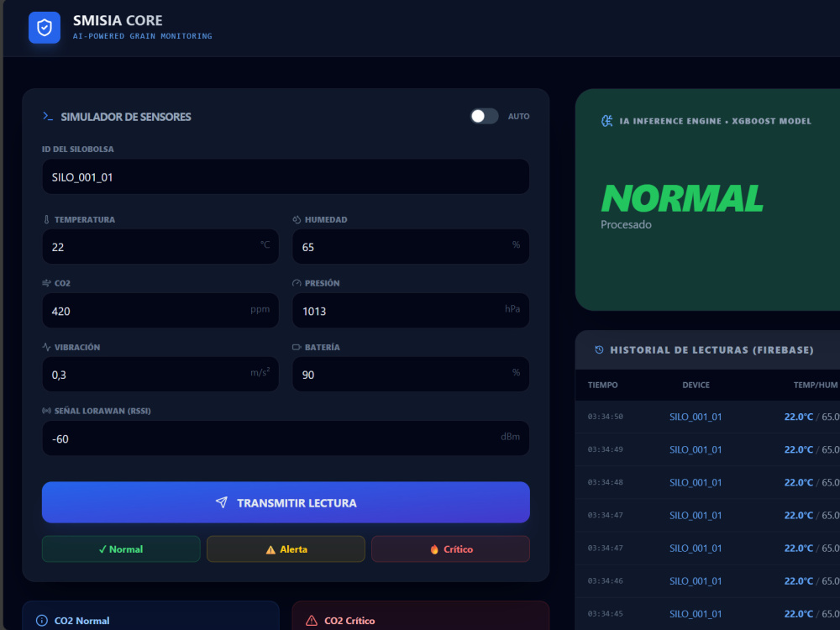Click the CO2 Normal card title
The height and width of the screenshot is (630, 840).
(82, 621)
